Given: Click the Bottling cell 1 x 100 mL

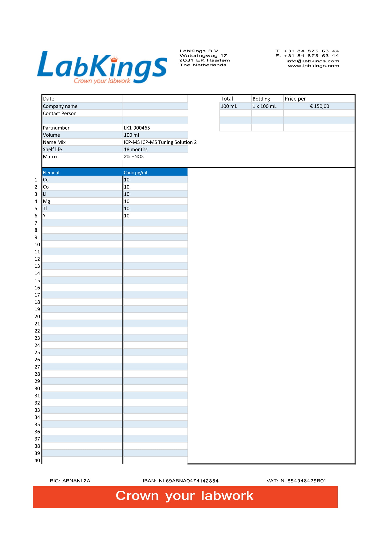Looking at the screenshot, I should point(267,106).
